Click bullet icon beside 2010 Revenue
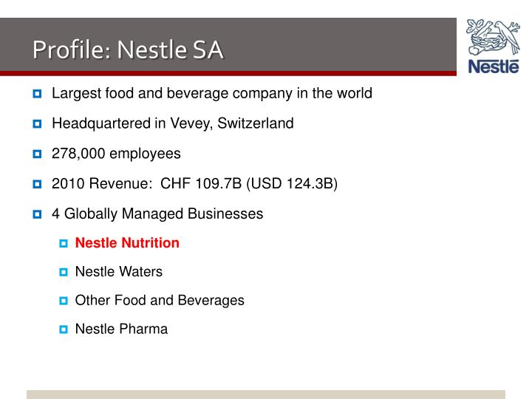The image size is (532, 399). click(x=38, y=184)
